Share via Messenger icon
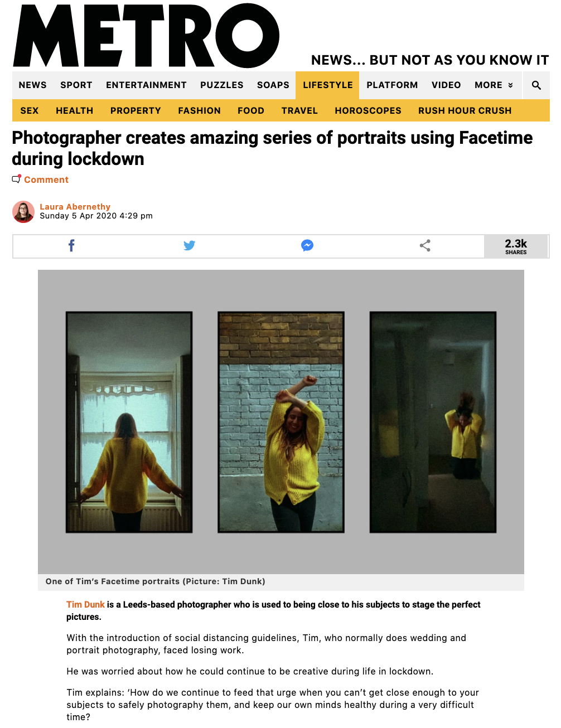561x728 pixels. (x=307, y=245)
